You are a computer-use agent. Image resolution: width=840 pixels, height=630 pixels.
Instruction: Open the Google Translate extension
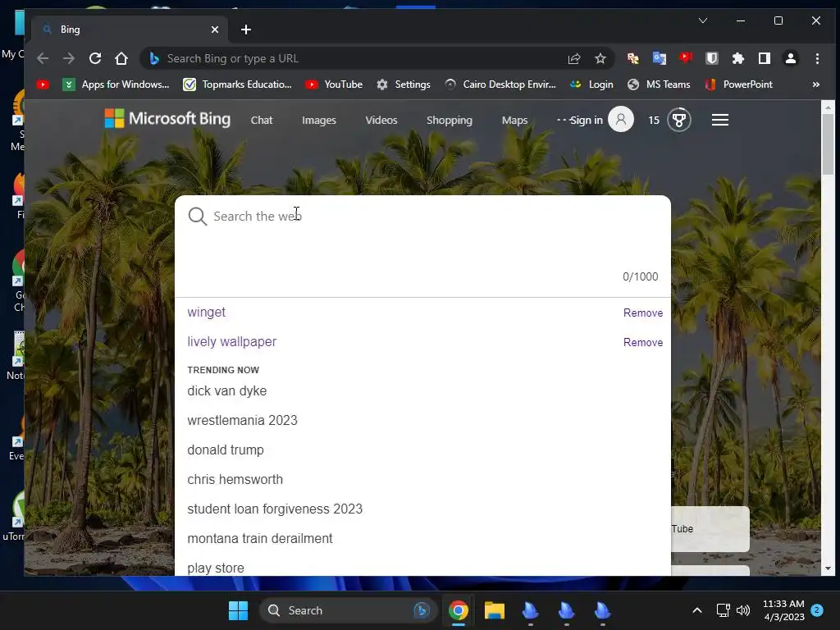(x=659, y=58)
